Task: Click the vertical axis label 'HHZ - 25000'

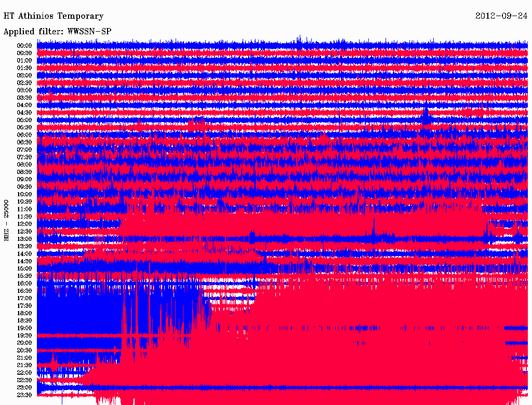Action: 6,220
